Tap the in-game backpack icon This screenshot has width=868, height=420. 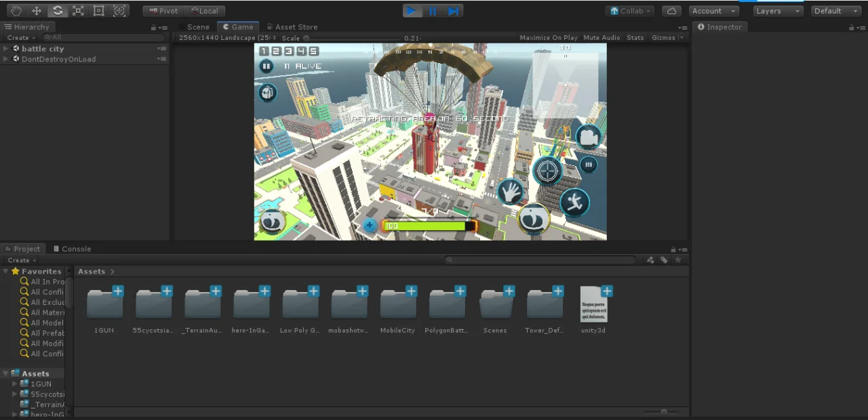click(x=268, y=93)
